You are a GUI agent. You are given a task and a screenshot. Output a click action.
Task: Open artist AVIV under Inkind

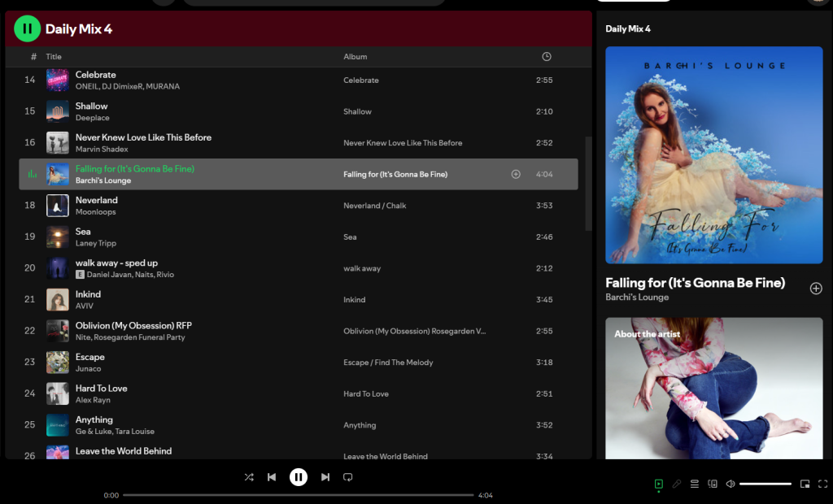point(84,306)
